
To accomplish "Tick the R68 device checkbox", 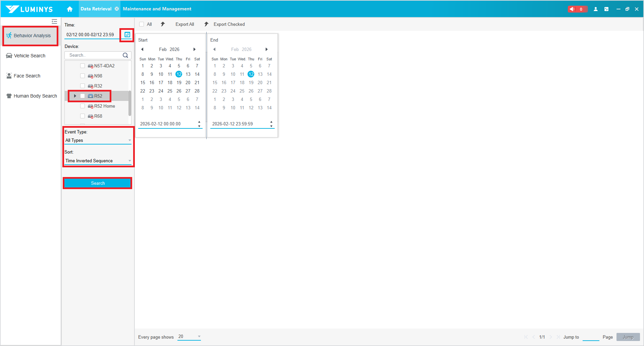I will 83,116.
